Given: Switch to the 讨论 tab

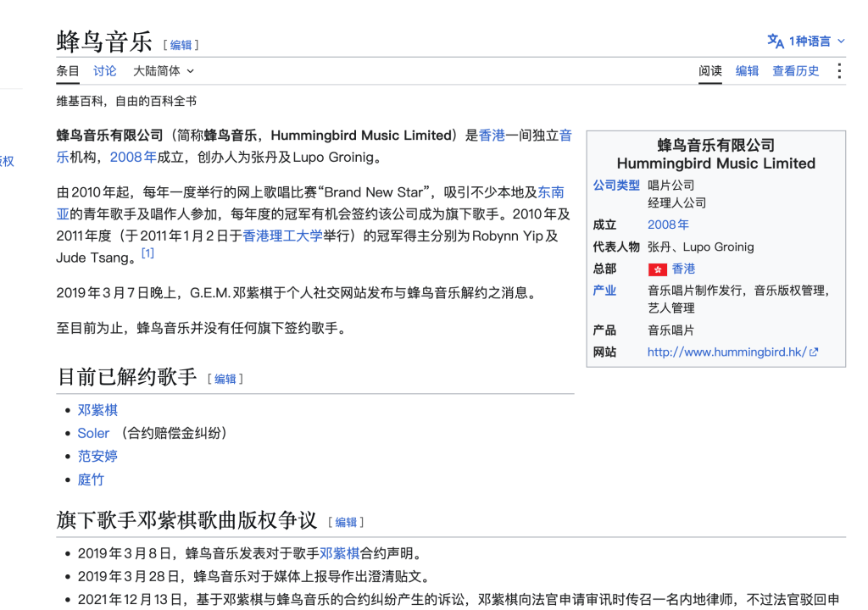Looking at the screenshot, I should coord(104,71).
